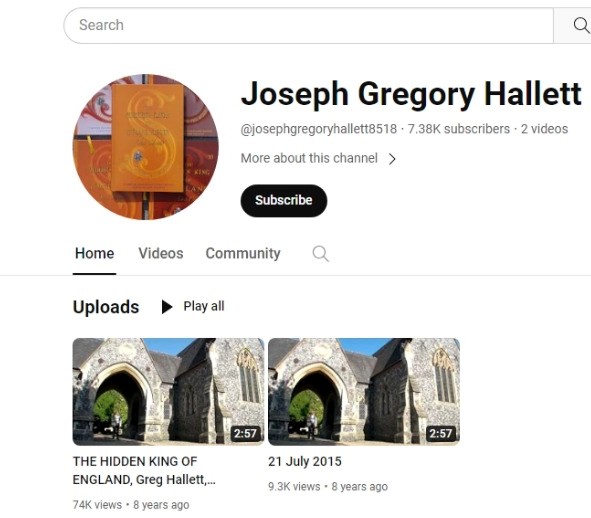The image size is (591, 518).
Task: Subscribe to Joseph Gregory Hallett
Action: 284,200
